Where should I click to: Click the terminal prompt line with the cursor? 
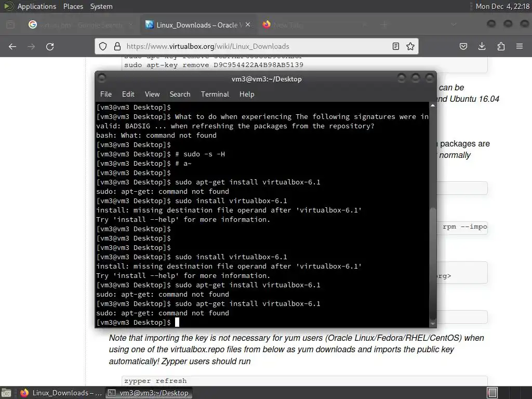point(138,322)
